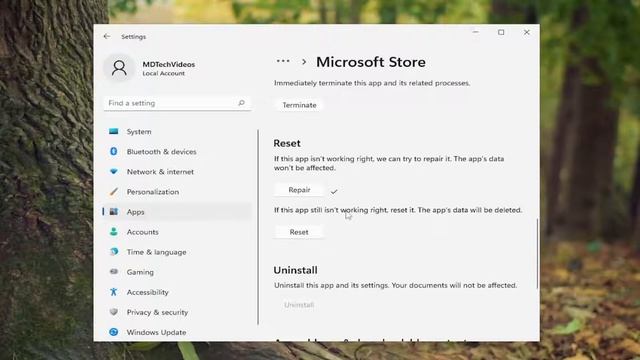The image size is (640, 360).
Task: Open the breadcrumb ellipsis menu
Action: (x=283, y=62)
